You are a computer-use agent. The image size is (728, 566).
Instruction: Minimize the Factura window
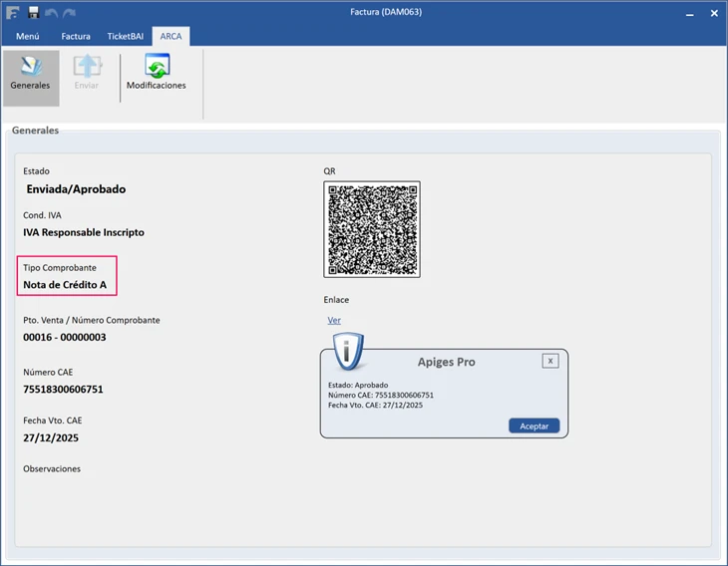coord(689,13)
